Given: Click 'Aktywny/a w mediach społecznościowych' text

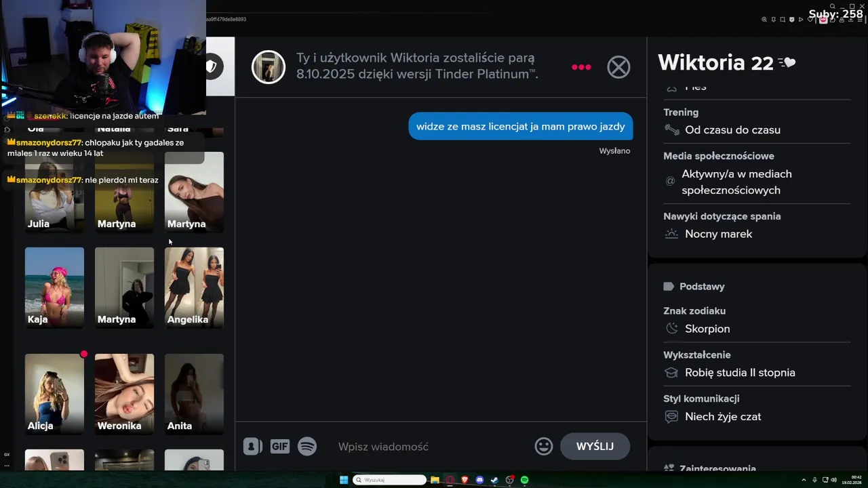Looking at the screenshot, I should [x=736, y=182].
